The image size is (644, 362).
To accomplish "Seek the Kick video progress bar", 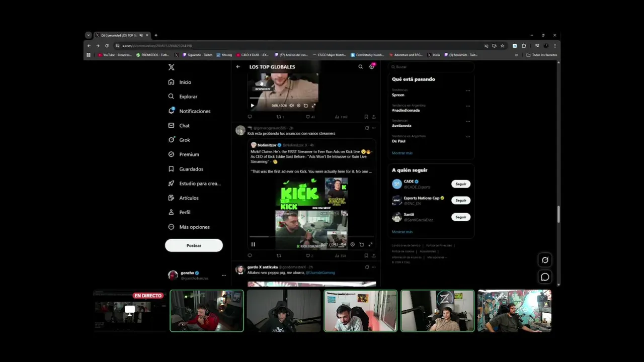I will click(x=311, y=237).
